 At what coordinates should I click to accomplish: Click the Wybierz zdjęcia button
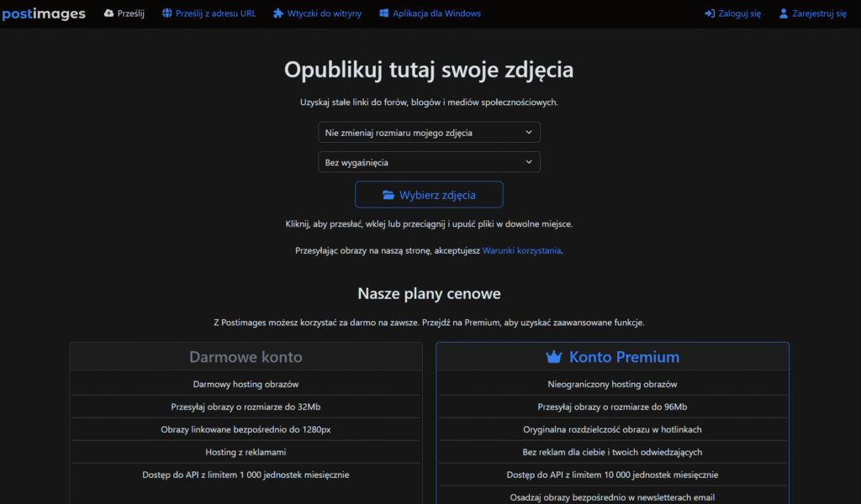pyautogui.click(x=429, y=194)
